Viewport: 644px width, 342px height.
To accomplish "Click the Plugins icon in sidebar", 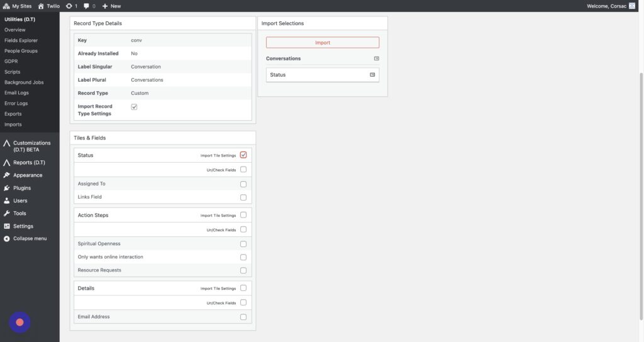I will click(7, 188).
